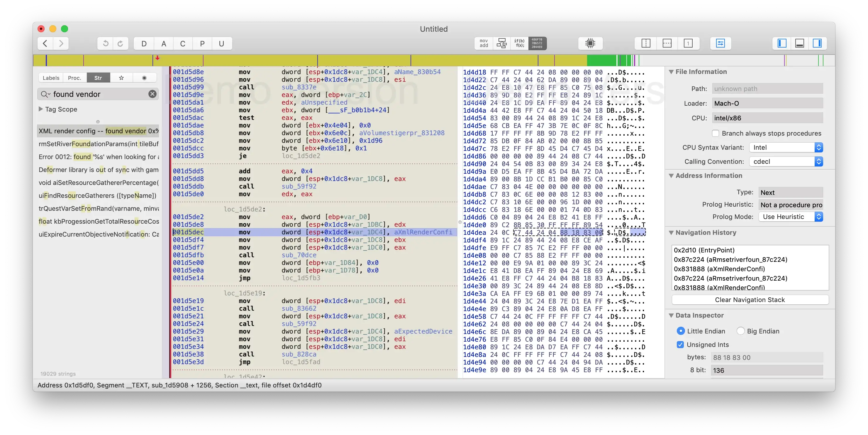Click the blue swap arrows toolbar icon
The height and width of the screenshot is (435, 868).
(x=720, y=43)
